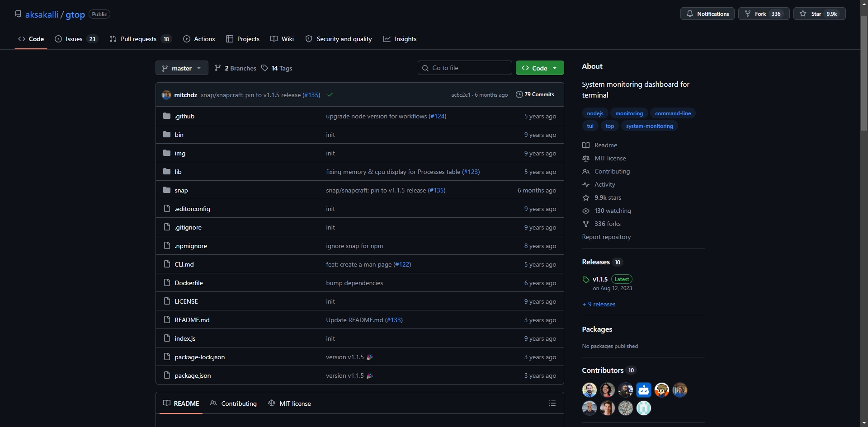Click the tag icon next to 14 Tags
The image size is (868, 427).
pyautogui.click(x=265, y=68)
